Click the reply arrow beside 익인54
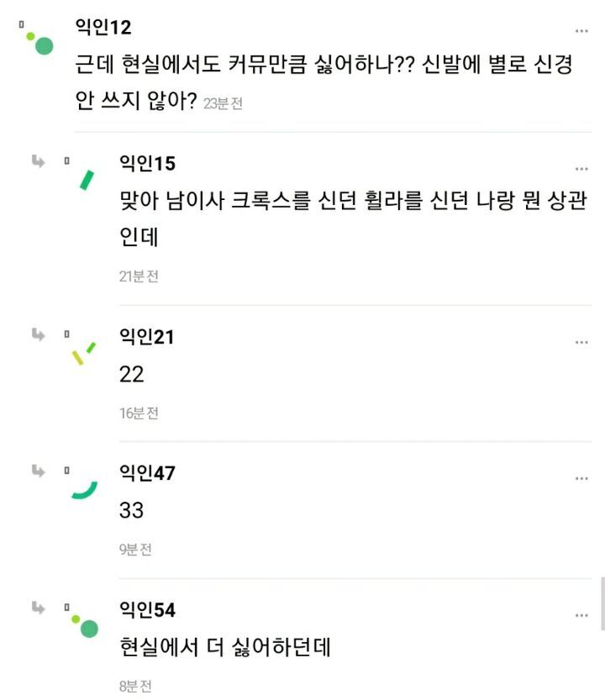Image resolution: width=605 pixels, height=700 pixels. pyautogui.click(x=38, y=607)
